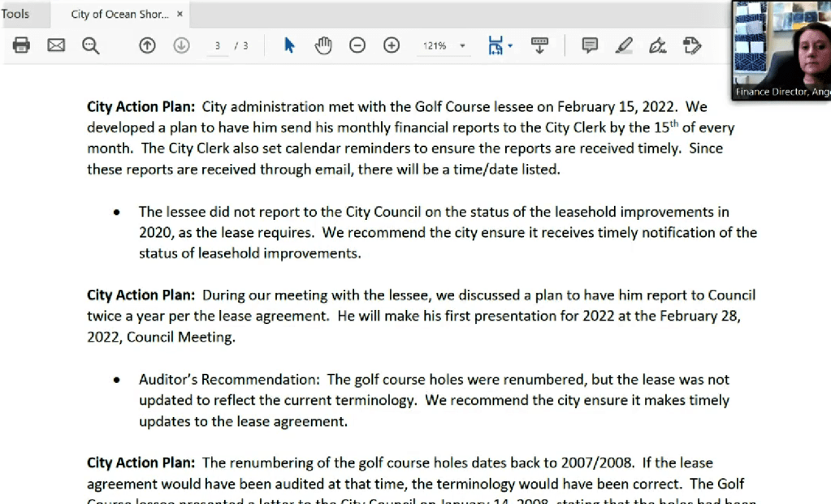Zoom in with the plus button
831x504 pixels.
[x=392, y=45]
